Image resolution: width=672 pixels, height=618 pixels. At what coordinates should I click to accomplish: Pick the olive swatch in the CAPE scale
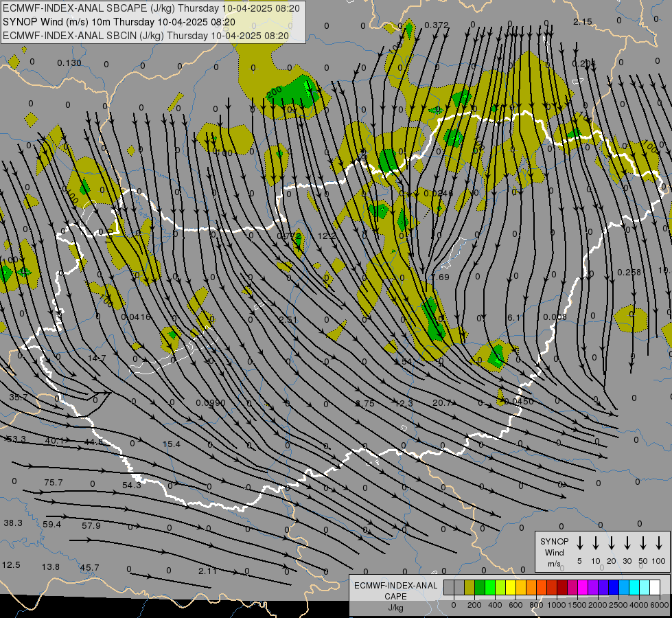470,587
